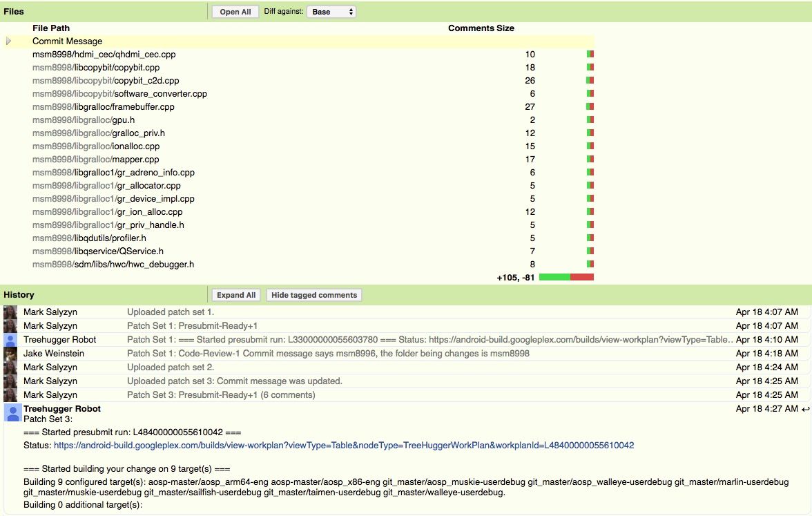
Task: Click the Expand All history button
Action: [x=236, y=296]
